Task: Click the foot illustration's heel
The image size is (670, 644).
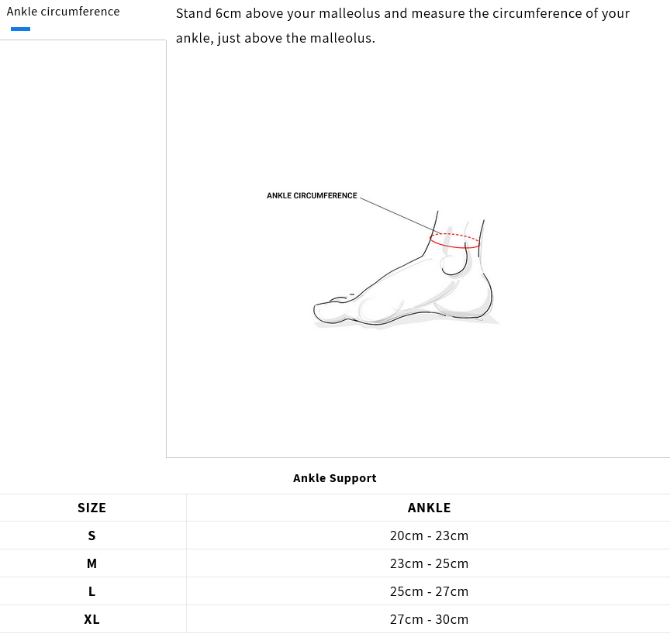Action: [485, 298]
